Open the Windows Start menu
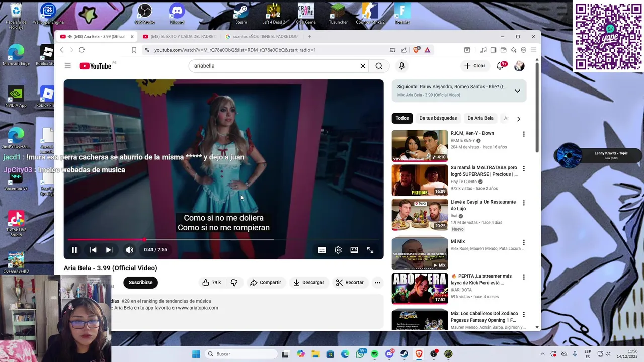This screenshot has width=644, height=362. 196,354
